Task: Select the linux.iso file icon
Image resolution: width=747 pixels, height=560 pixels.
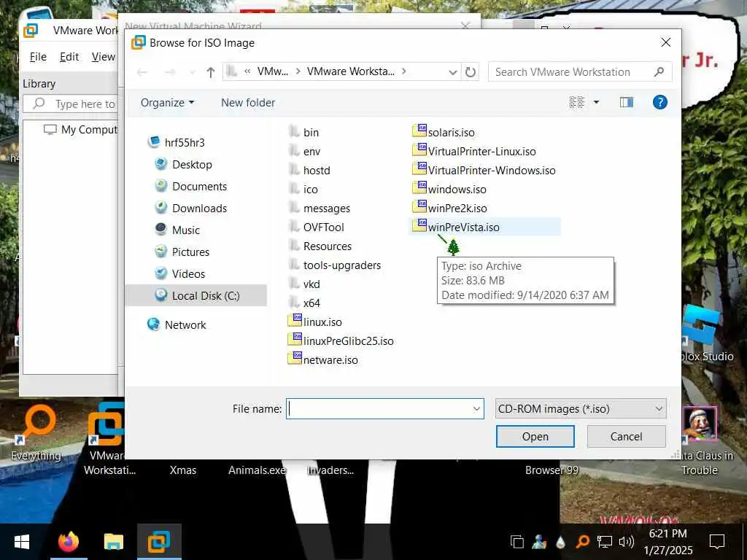Action: (x=295, y=321)
